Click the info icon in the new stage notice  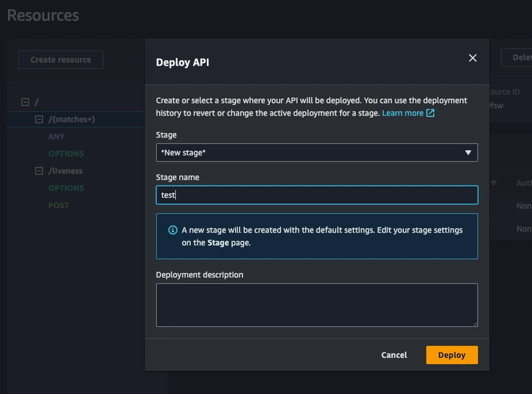pyautogui.click(x=173, y=230)
